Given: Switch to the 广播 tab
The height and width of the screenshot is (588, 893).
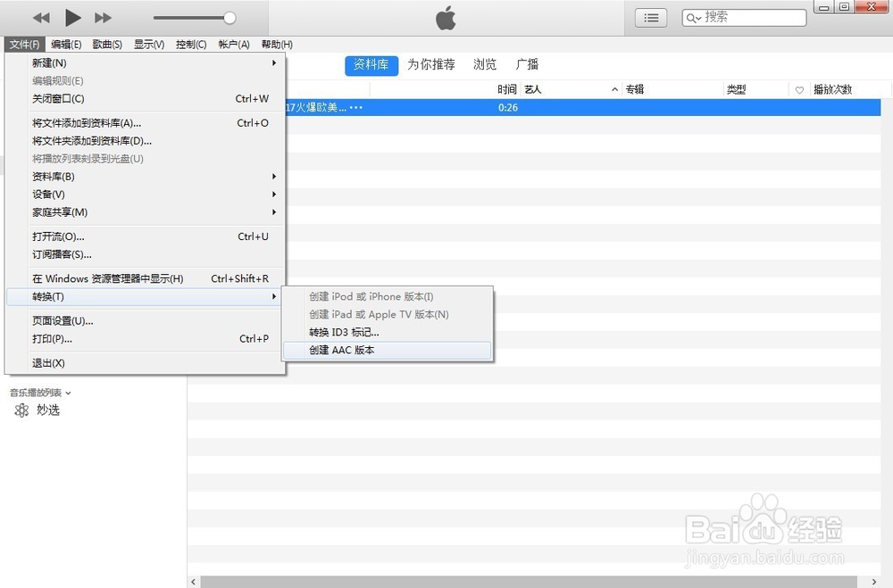Looking at the screenshot, I should point(527,64).
